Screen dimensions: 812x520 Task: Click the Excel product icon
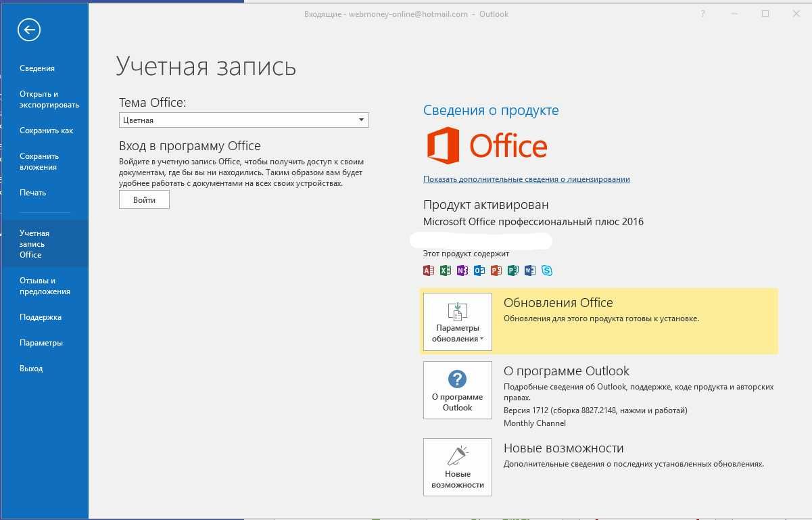pos(445,270)
